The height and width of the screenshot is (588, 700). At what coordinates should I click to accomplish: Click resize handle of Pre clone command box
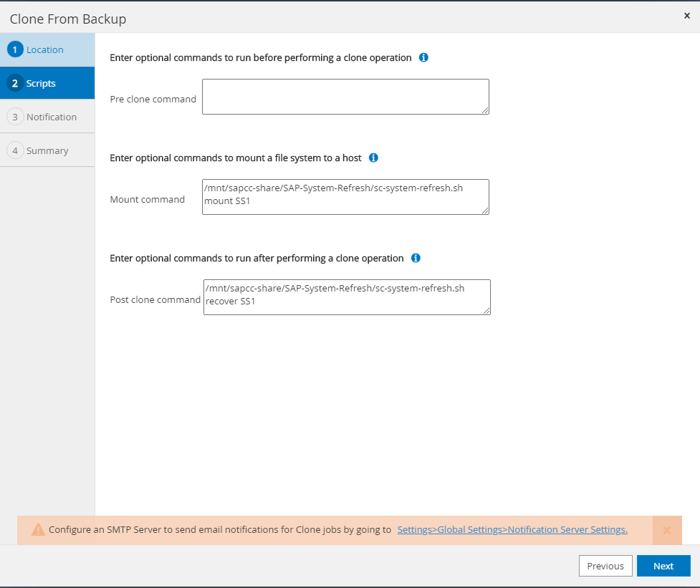pyautogui.click(x=485, y=110)
